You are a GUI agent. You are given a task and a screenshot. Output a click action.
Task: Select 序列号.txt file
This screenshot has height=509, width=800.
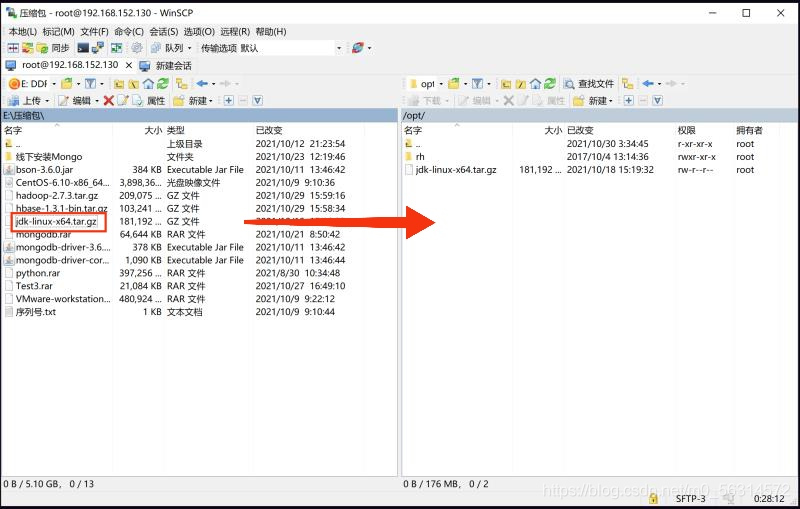36,312
